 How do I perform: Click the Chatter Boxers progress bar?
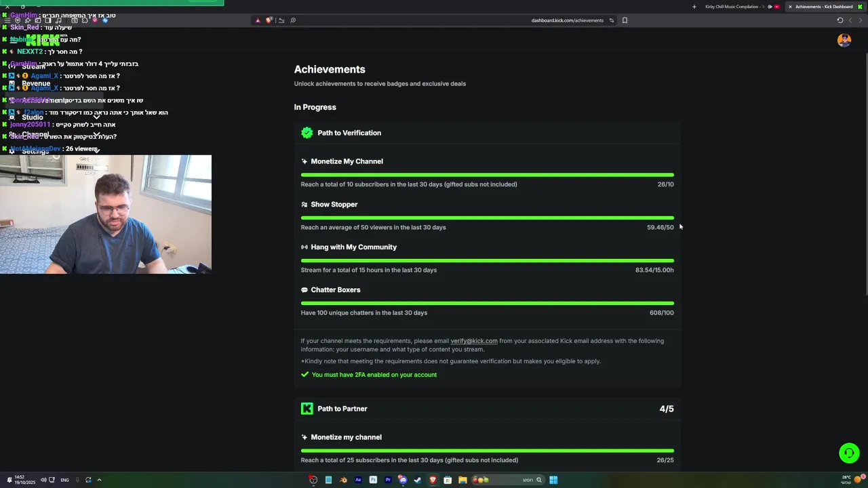[x=488, y=303]
